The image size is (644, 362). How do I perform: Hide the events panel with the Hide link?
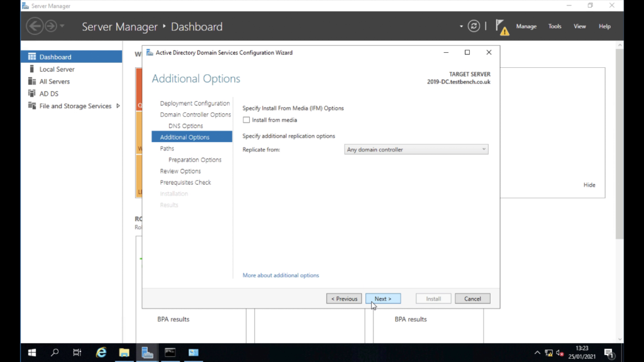point(589,185)
